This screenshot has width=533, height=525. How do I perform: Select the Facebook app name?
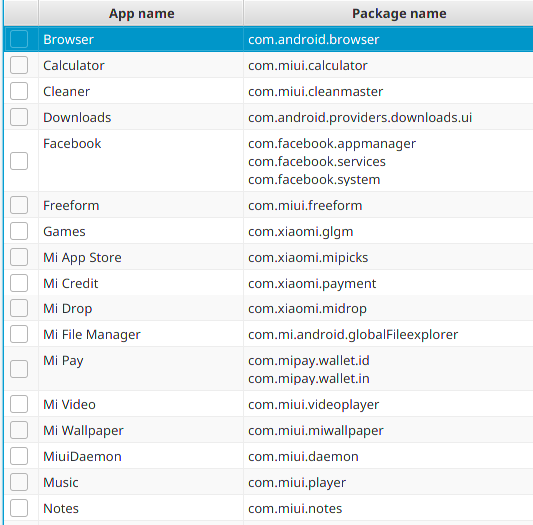pos(72,143)
